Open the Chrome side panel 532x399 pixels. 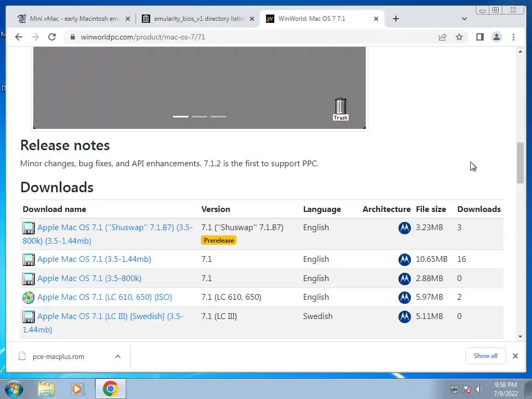480,37
